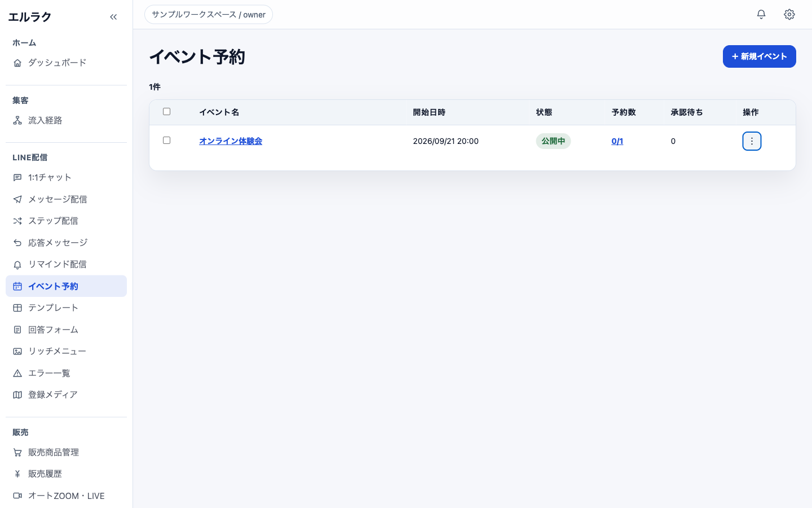Click the リッチメニュー image icon
The height and width of the screenshot is (508, 812).
(17, 351)
